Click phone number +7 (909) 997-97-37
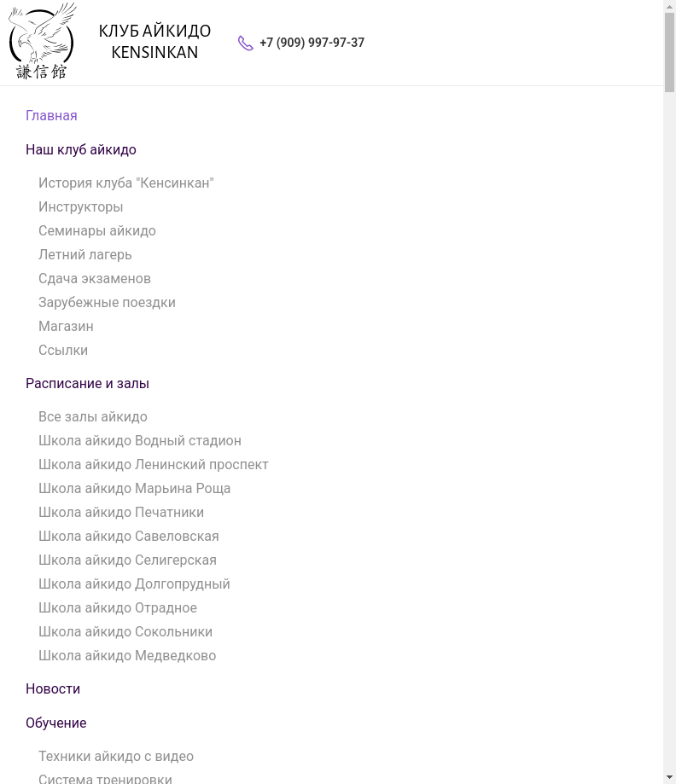Screen dimensions: 676x784 (312, 43)
